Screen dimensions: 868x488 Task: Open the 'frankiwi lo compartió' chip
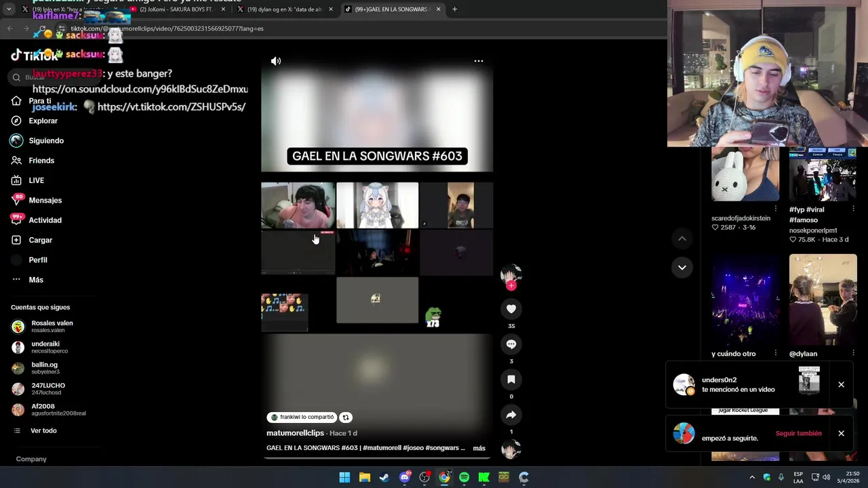[x=302, y=418]
